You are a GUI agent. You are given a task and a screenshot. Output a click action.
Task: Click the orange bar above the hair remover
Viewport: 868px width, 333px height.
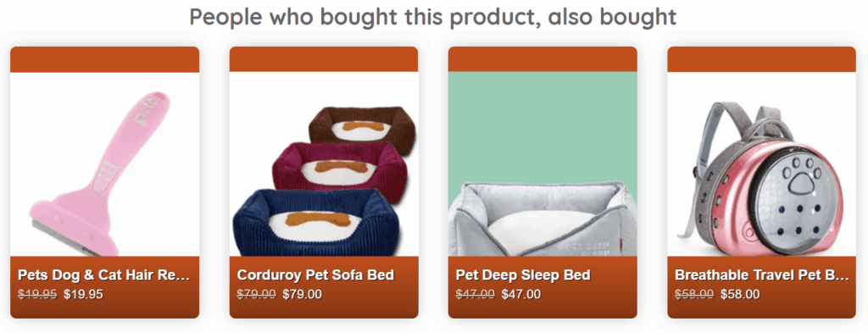(x=104, y=59)
